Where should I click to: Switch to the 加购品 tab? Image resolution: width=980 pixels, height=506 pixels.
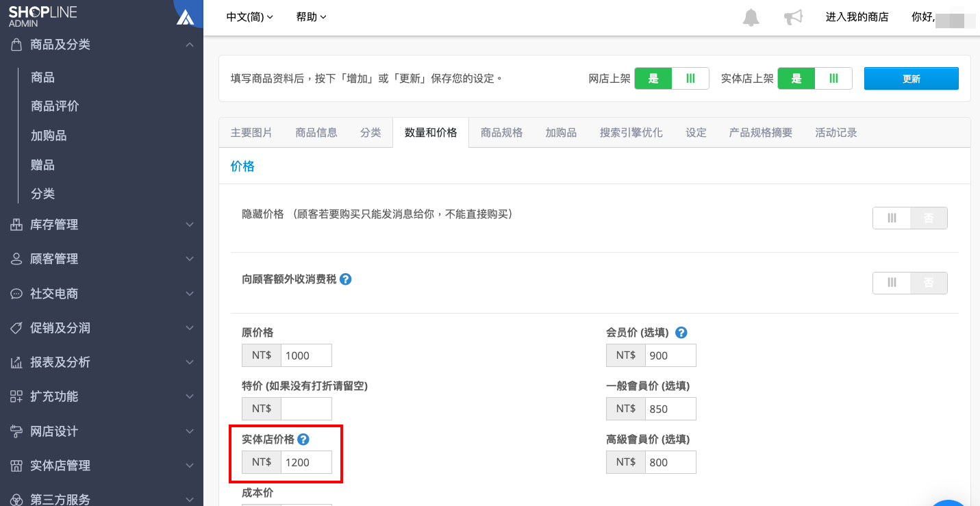tap(561, 133)
